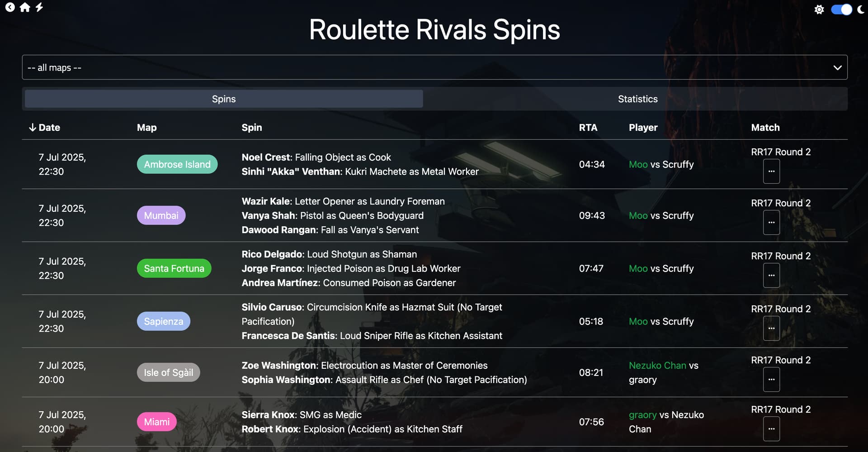The image size is (868, 452).
Task: Click the moon dark-mode icon
Action: point(861,10)
